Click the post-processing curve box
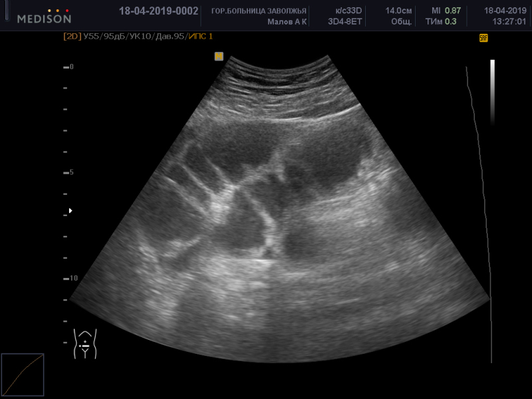The width and height of the screenshot is (532, 399). [x=23, y=374]
